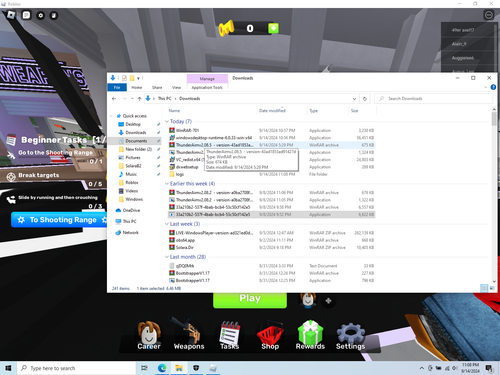
Task: Open Shop in the game menu
Action: pyautogui.click(x=270, y=336)
